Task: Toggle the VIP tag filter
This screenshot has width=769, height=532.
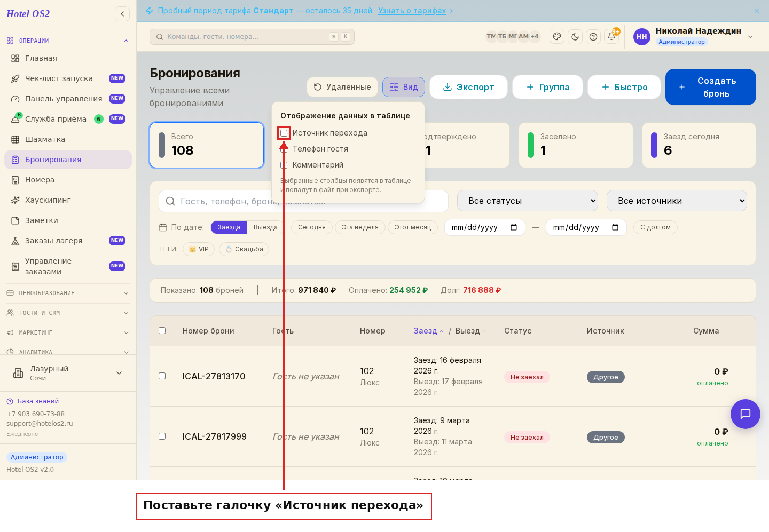Action: click(199, 249)
